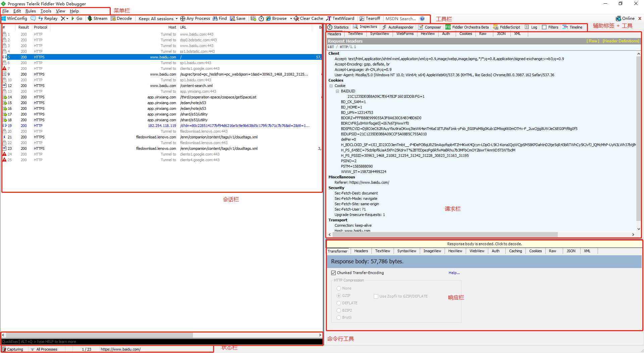Open the Filters tab
This screenshot has width=644, height=353.
(550, 27)
